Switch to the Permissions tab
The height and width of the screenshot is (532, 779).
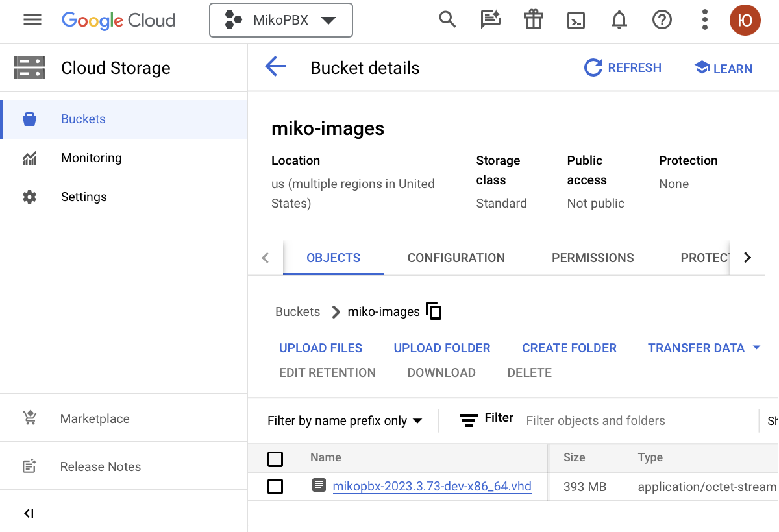tap(593, 258)
